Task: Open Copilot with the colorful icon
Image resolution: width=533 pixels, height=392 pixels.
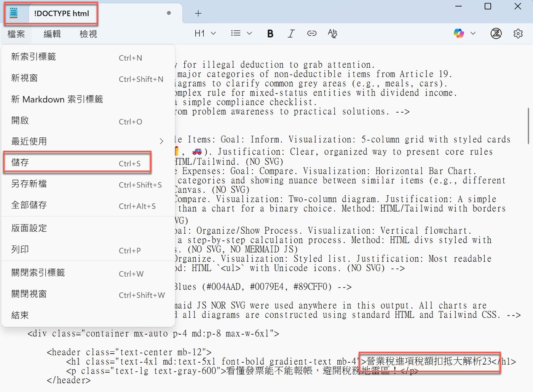Action: 459,33
